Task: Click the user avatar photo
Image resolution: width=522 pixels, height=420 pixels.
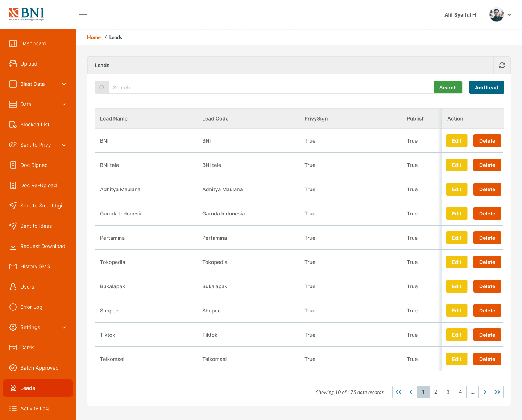Action: click(x=496, y=14)
